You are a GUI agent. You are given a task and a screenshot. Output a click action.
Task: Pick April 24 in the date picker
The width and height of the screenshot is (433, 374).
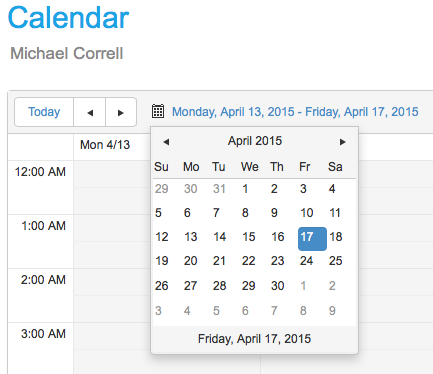pos(306,261)
